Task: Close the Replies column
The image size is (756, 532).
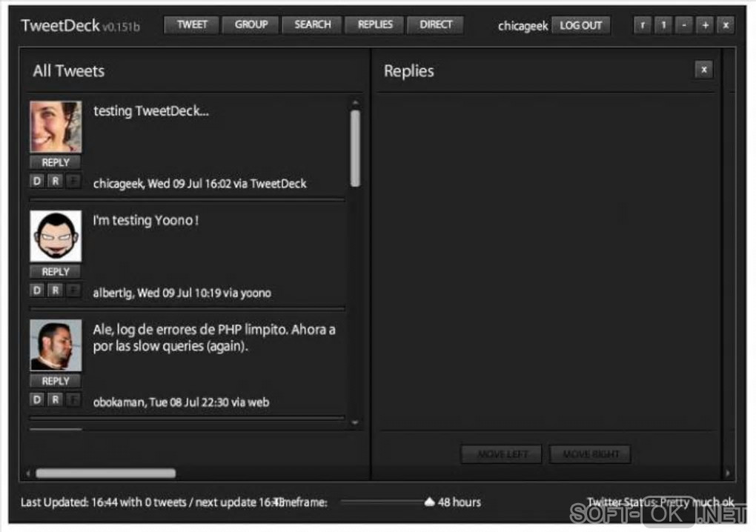Action: coord(704,70)
